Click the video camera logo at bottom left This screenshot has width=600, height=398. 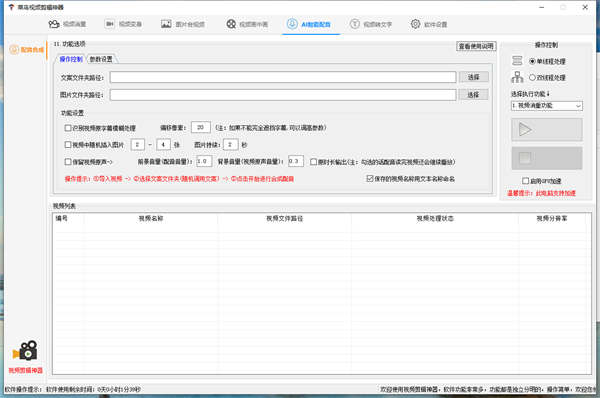coord(25,350)
